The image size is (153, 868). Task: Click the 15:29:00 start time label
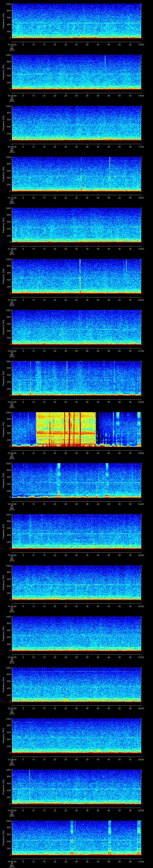pos(12,810)
